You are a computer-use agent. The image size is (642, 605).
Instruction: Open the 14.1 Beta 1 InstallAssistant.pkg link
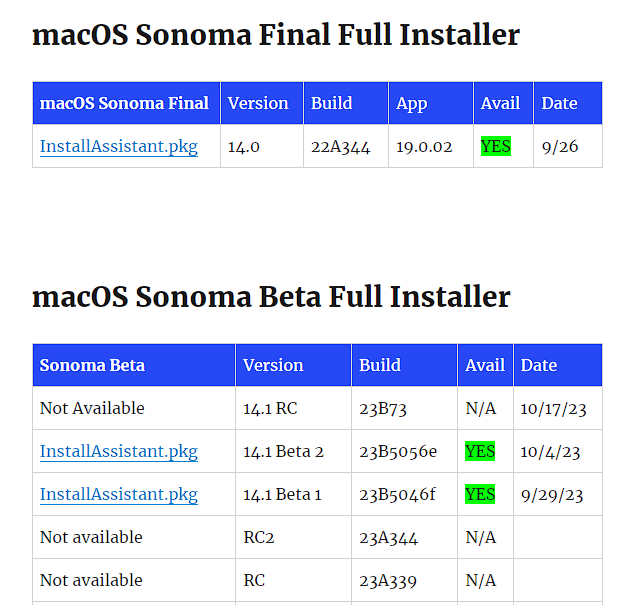[118, 494]
